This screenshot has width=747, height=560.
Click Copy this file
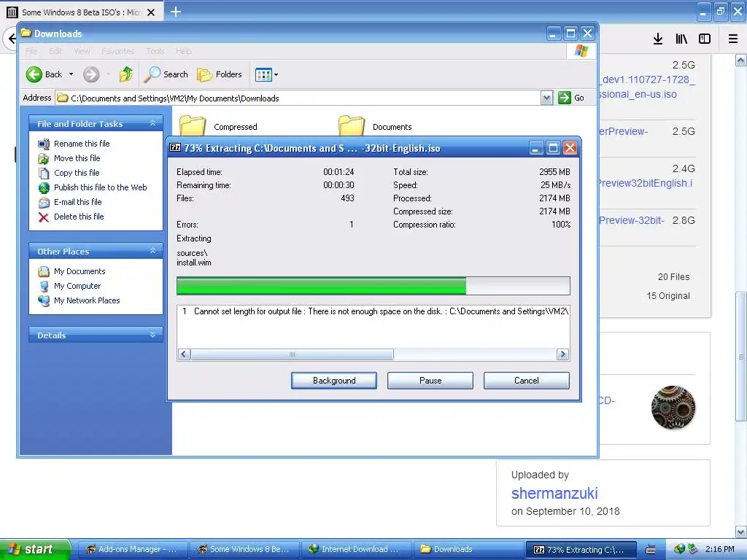[x=76, y=173]
